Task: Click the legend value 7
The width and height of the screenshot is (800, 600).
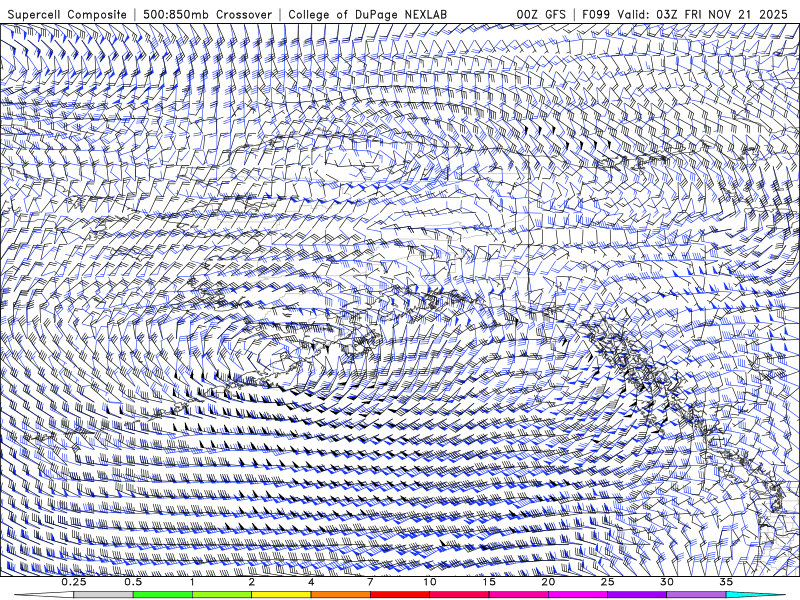Action: (370, 582)
